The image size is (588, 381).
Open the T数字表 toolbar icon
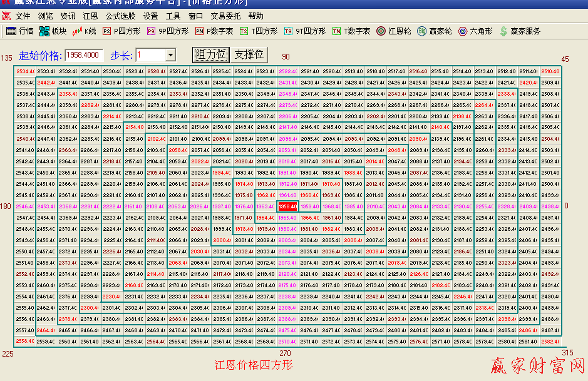pyautogui.click(x=337, y=31)
